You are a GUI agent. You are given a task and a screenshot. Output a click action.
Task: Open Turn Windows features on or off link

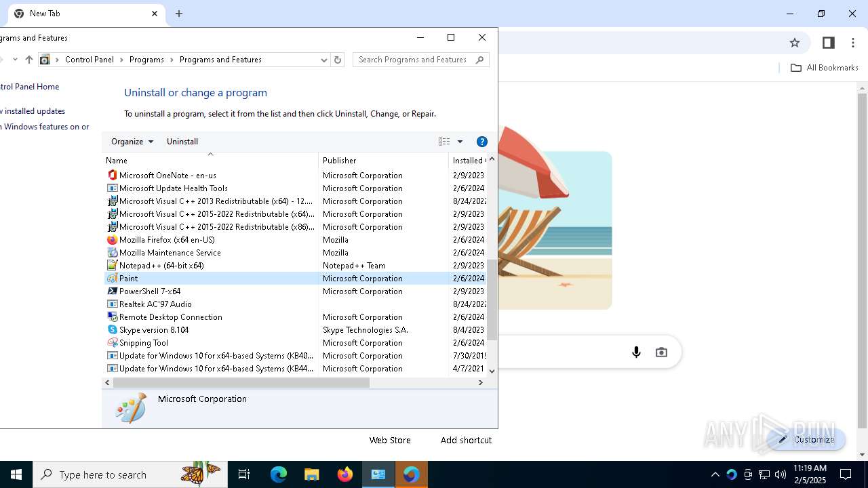pyautogui.click(x=45, y=127)
